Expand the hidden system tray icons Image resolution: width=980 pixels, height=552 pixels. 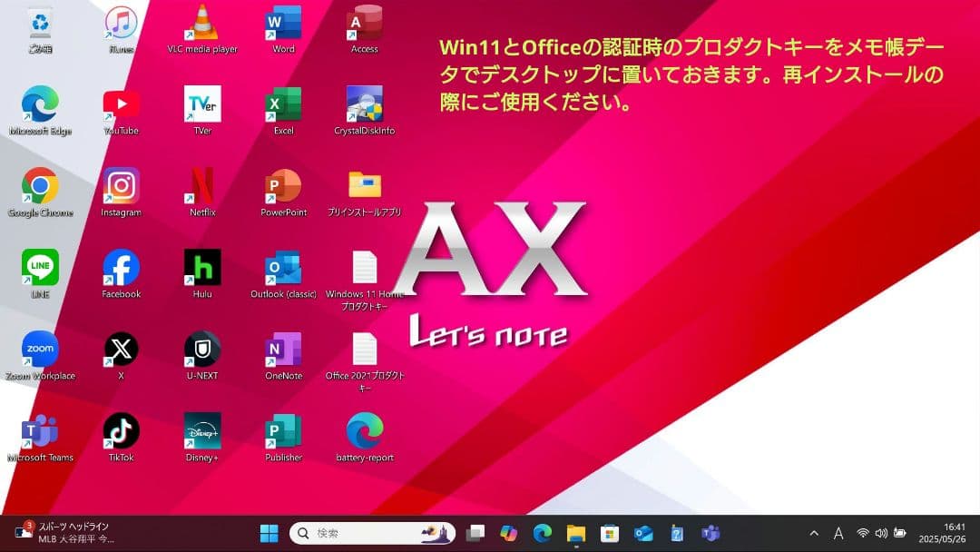point(814,534)
